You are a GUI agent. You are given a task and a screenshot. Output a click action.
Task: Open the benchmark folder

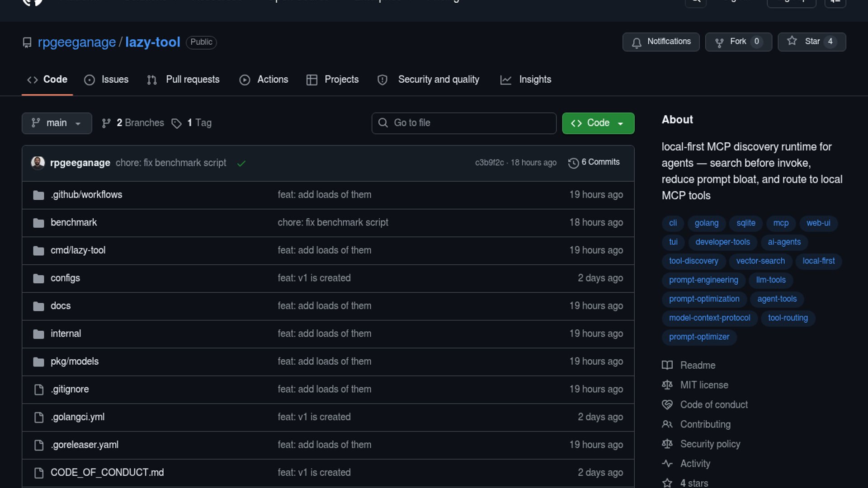click(x=74, y=222)
